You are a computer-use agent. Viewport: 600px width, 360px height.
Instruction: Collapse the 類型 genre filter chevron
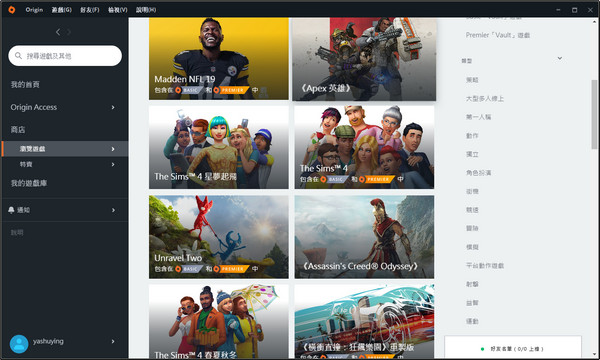click(x=560, y=59)
